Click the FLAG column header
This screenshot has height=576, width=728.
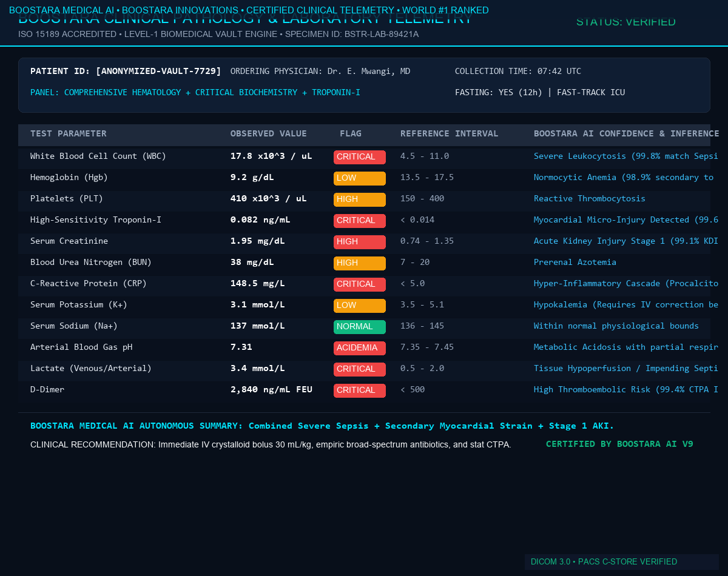[351, 133]
